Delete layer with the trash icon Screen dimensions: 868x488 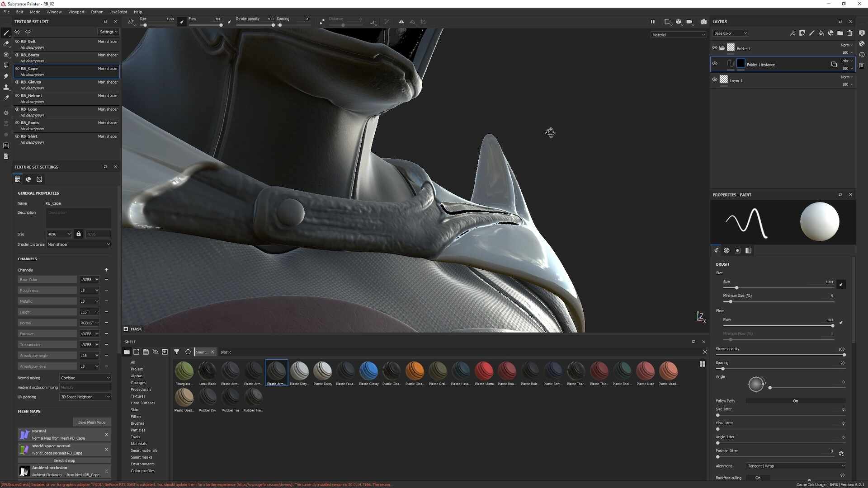pyautogui.click(x=850, y=33)
